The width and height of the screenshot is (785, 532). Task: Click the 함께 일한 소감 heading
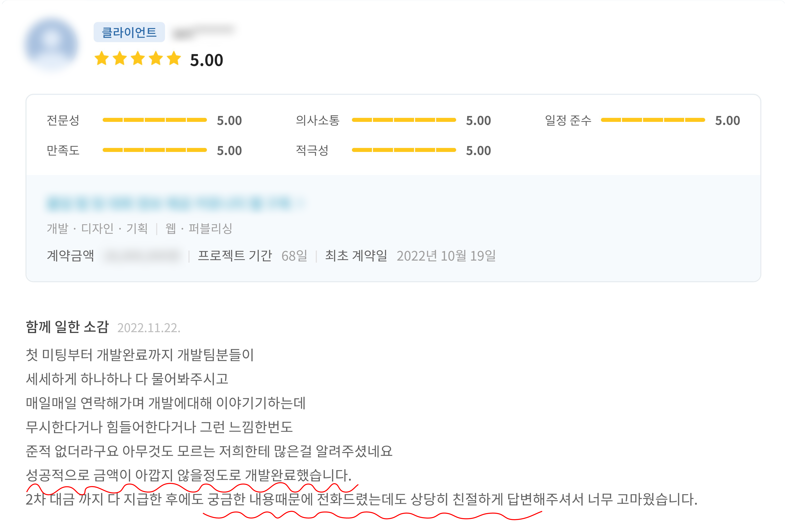click(67, 327)
